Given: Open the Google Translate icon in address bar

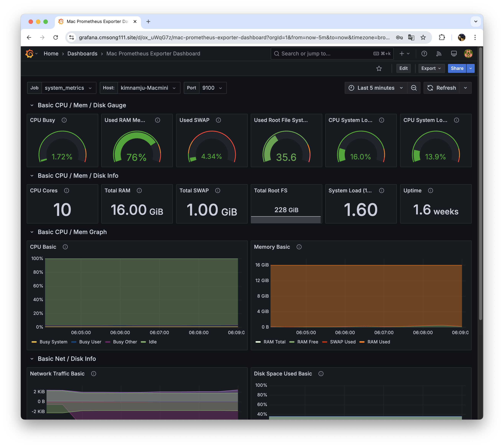Looking at the screenshot, I should coord(411,37).
